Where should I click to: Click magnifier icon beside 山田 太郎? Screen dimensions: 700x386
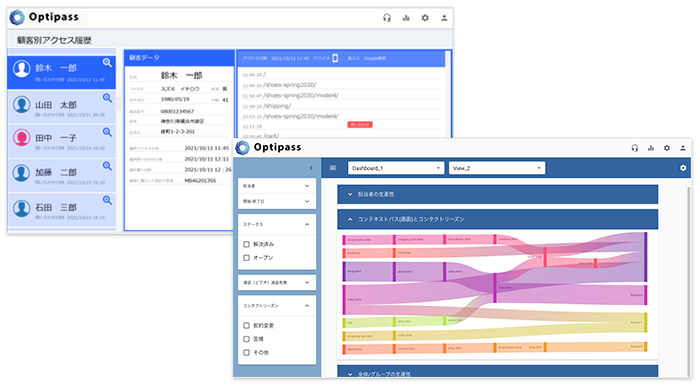click(107, 98)
